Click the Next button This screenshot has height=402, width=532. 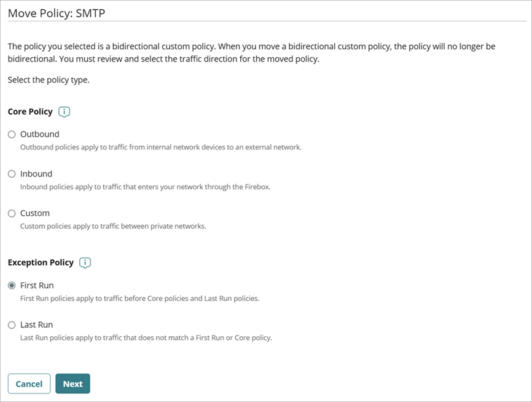(x=72, y=384)
